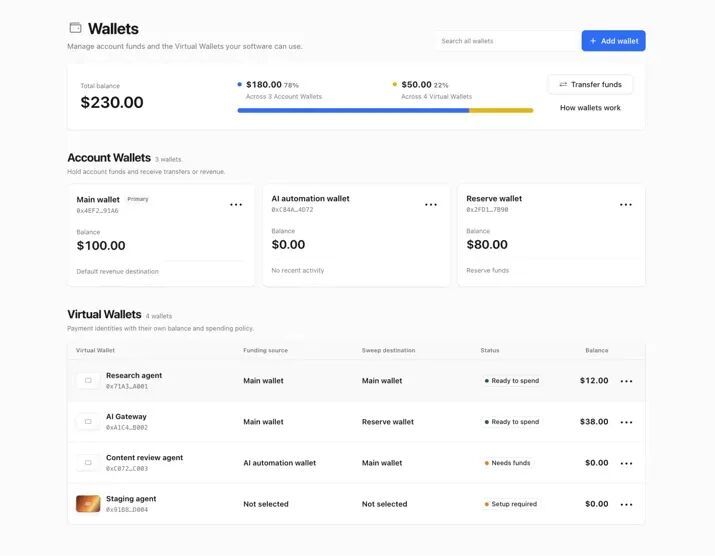Click Ready to spend status for AI Gateway

click(512, 421)
